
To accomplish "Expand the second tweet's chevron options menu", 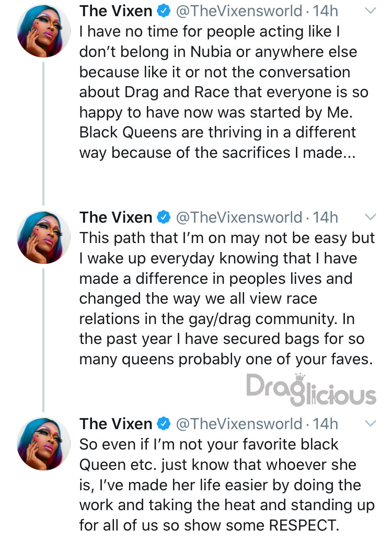I will tap(370, 217).
